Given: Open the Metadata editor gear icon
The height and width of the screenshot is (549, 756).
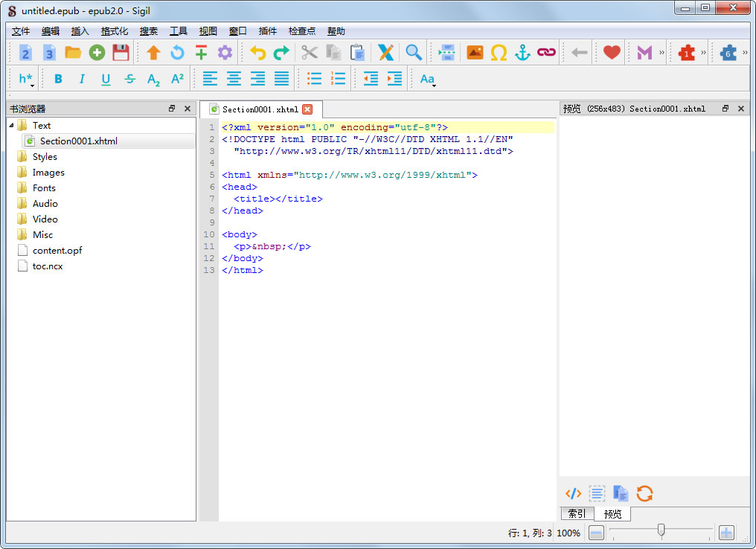Looking at the screenshot, I should click(225, 53).
